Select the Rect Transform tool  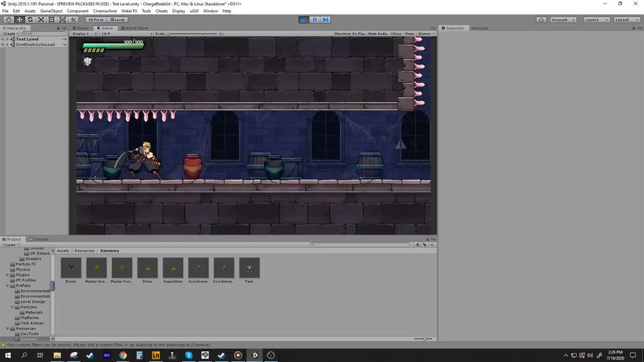(52, 20)
